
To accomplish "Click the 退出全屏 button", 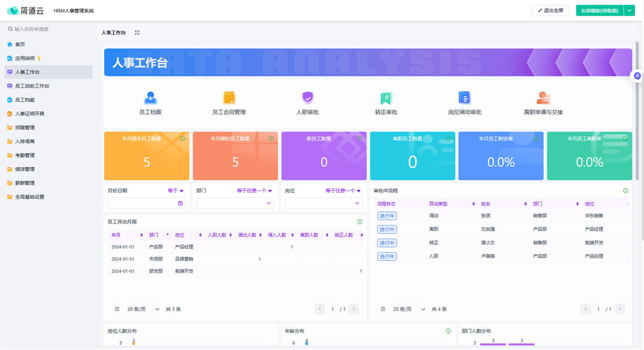I will [551, 10].
